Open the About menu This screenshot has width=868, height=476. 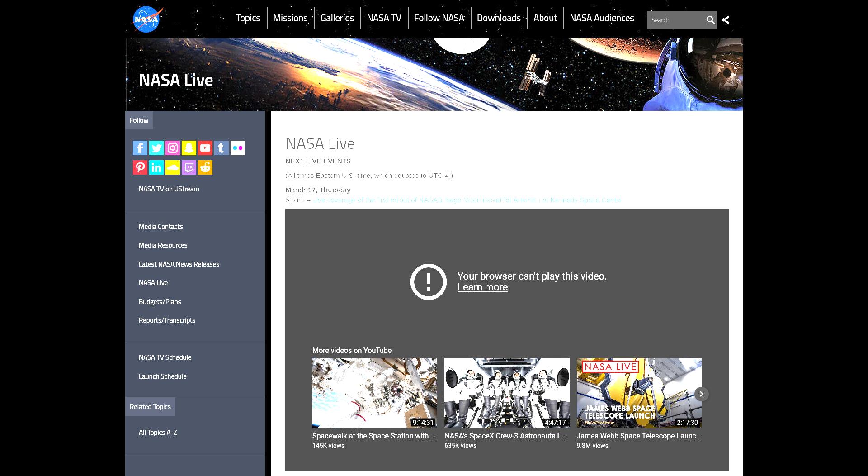pyautogui.click(x=545, y=18)
